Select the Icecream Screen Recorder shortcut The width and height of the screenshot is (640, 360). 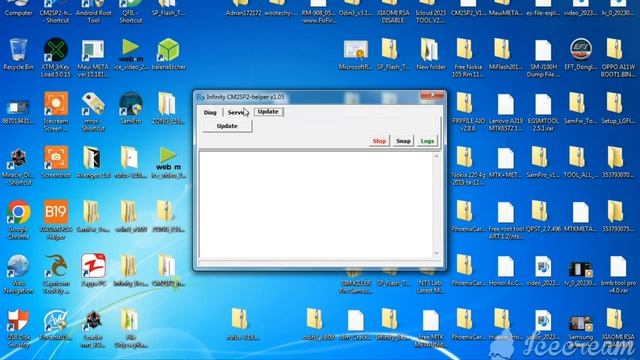pyautogui.click(x=56, y=112)
